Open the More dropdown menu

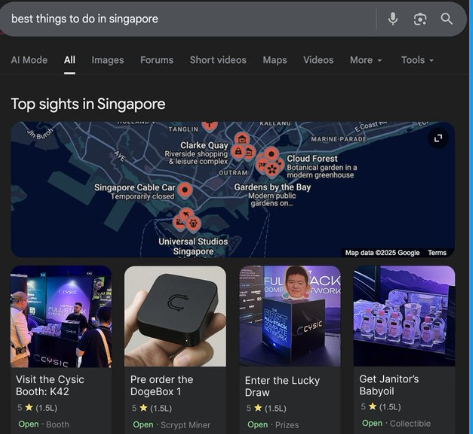pos(366,60)
